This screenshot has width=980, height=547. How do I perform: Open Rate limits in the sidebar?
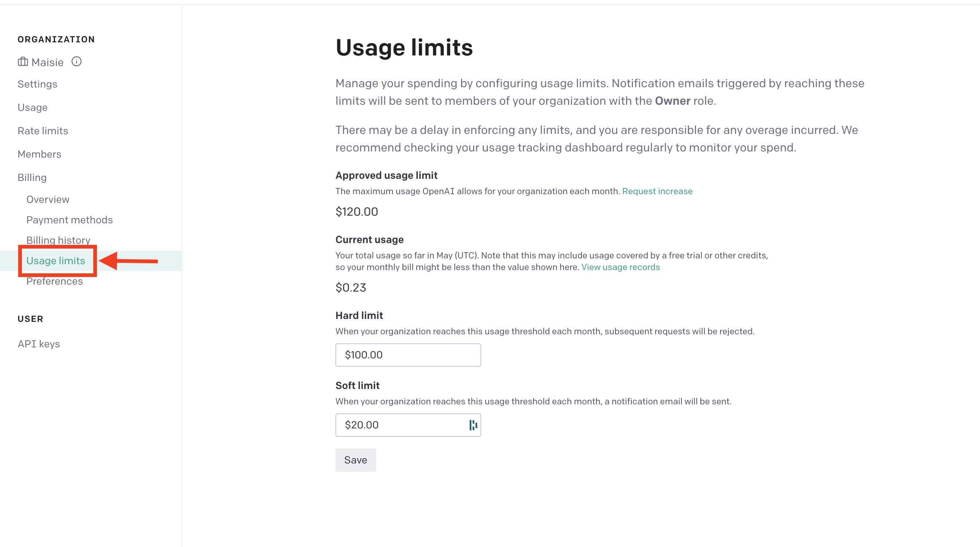[x=43, y=131]
